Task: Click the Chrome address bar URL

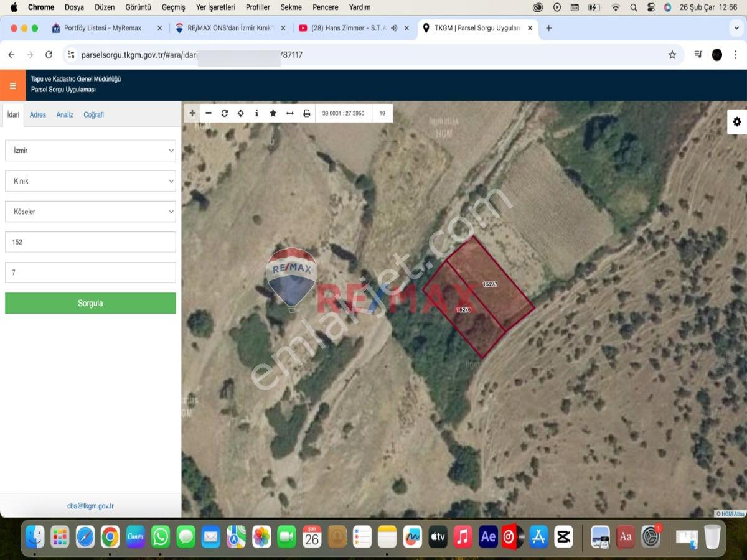Action: (x=192, y=55)
